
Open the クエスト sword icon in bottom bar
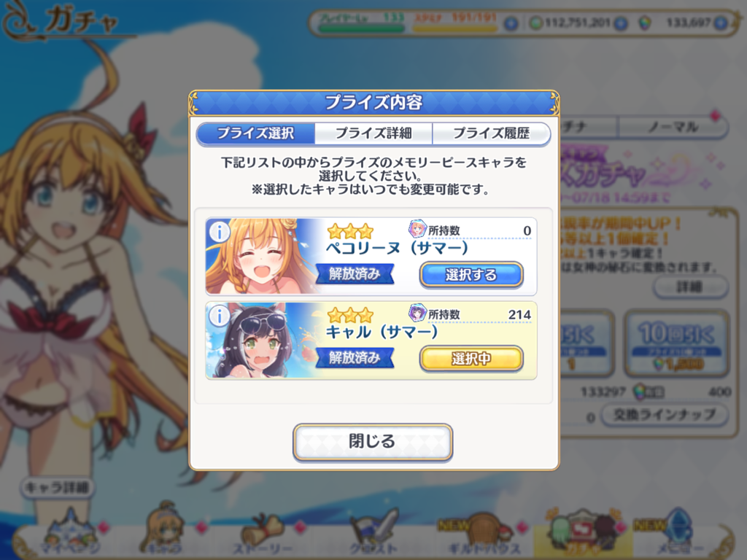pos(373,533)
